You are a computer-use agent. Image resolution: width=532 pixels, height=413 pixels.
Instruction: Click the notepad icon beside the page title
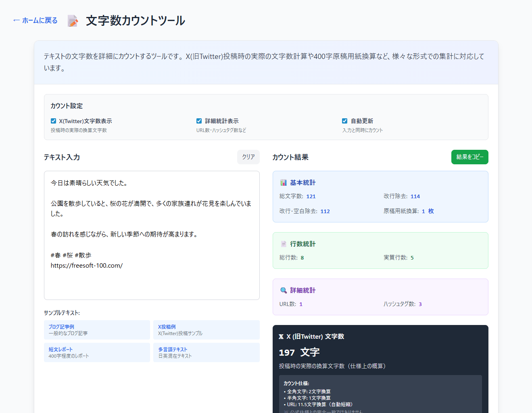(x=73, y=21)
